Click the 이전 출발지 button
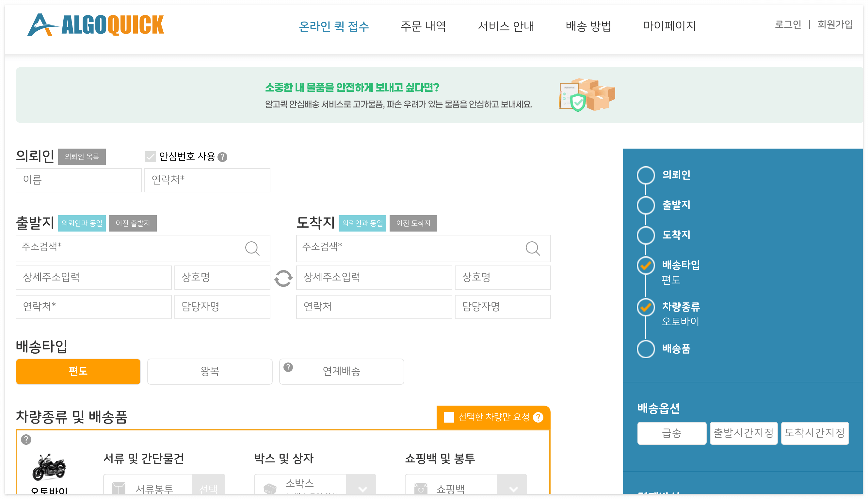The image size is (868, 499). coord(133,223)
